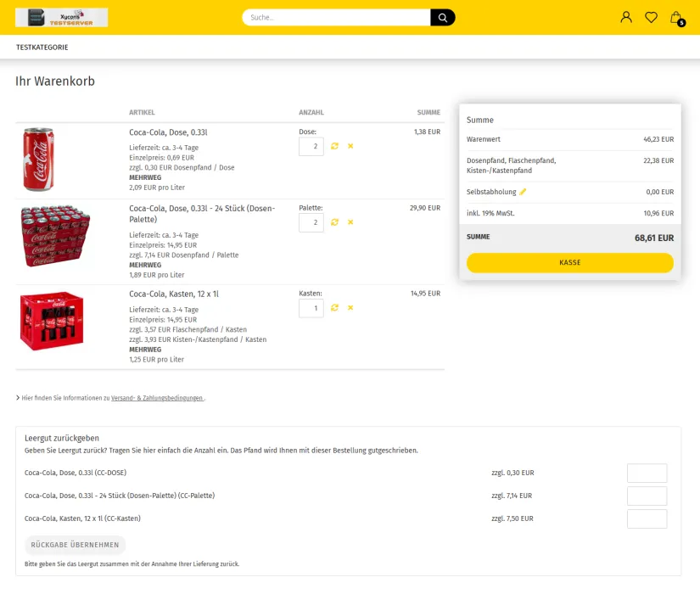Remove Coca-Cola Dose 0.33l from cart
The width and height of the screenshot is (700, 594).
350,146
